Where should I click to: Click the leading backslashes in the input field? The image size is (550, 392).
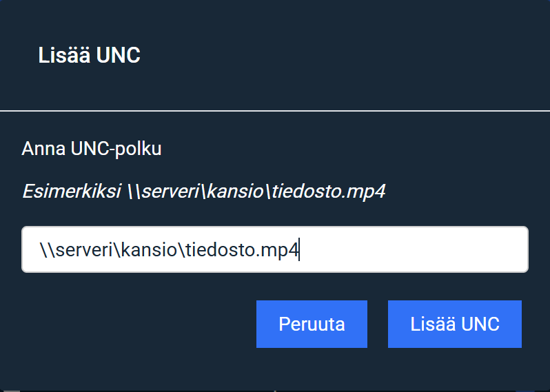(46, 250)
